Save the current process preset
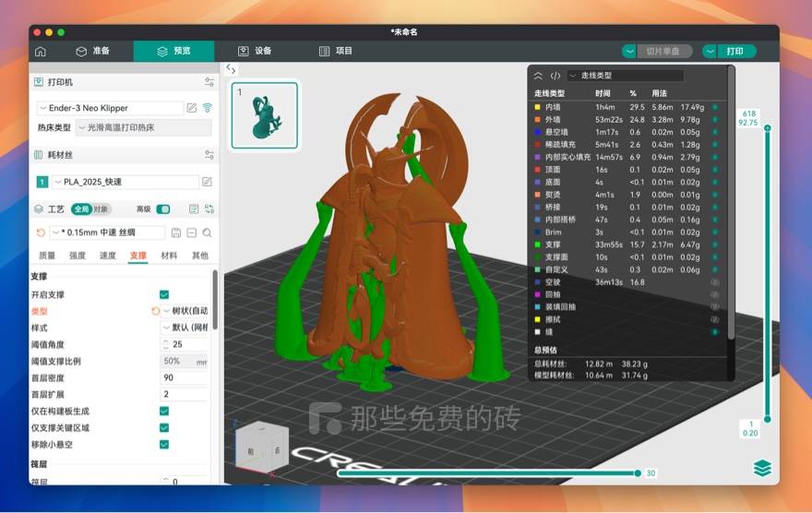 [176, 233]
